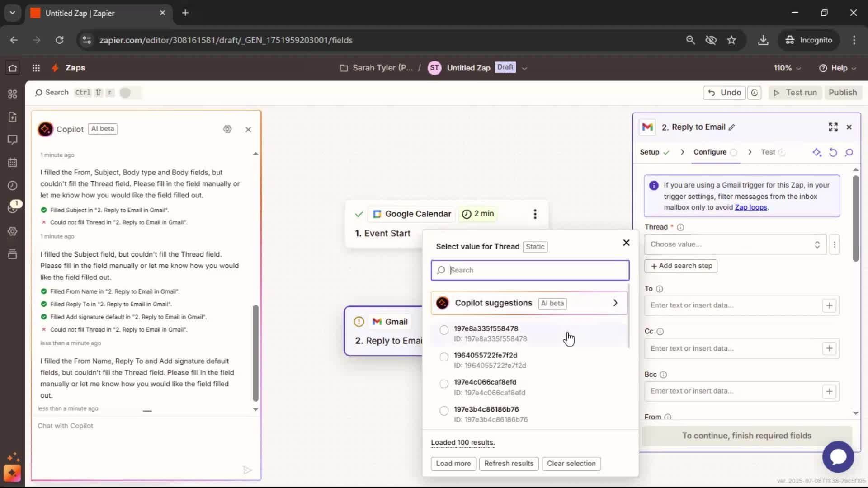Expand the Reply to Email panel
868x488 pixels.
pos(833,127)
